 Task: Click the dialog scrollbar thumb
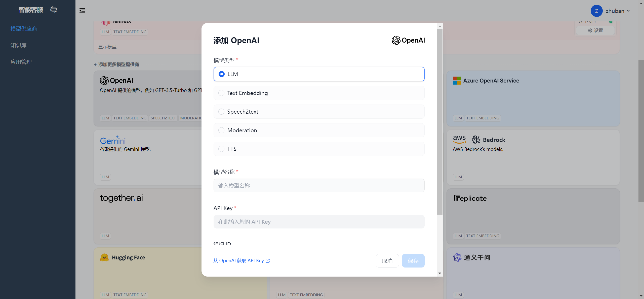[x=440, y=122]
